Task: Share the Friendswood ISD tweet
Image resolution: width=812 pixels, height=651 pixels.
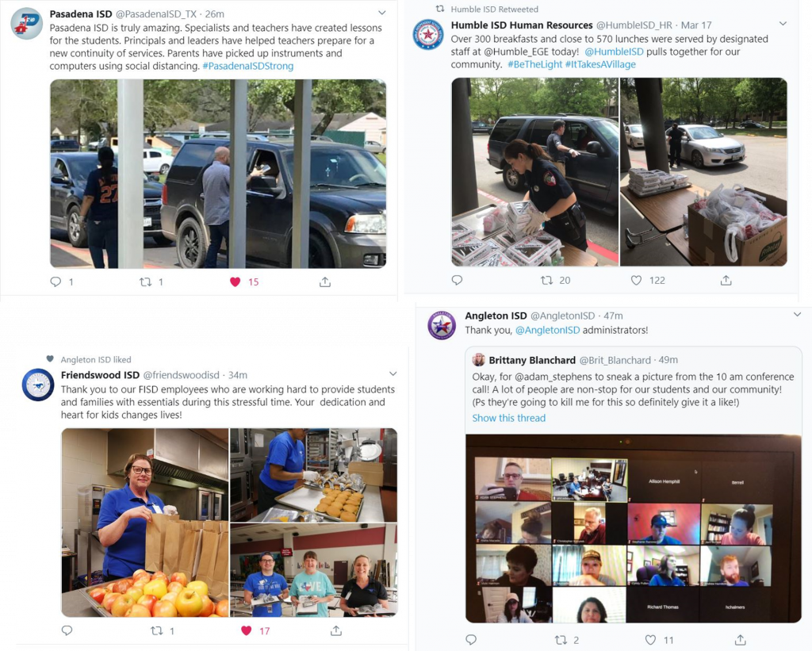Action: coord(336,630)
